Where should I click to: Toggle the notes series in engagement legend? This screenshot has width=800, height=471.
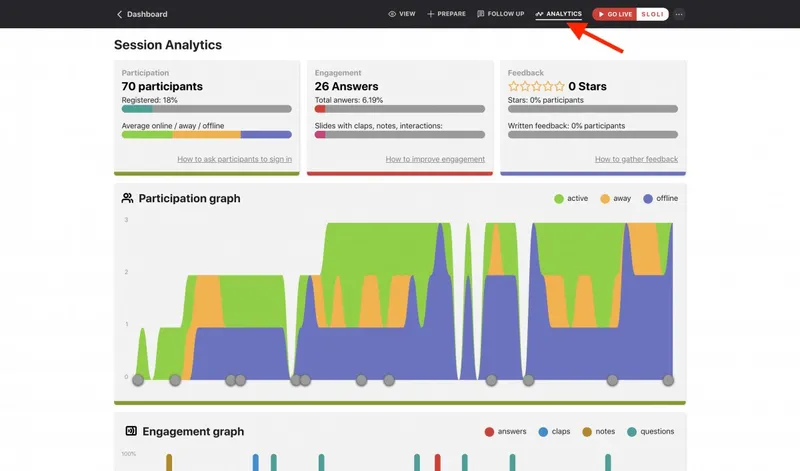point(598,432)
